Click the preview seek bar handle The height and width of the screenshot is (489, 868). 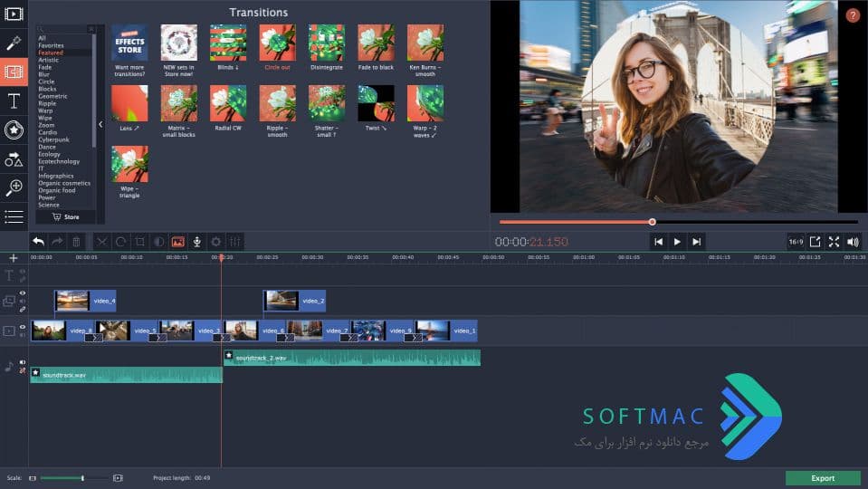pos(652,222)
